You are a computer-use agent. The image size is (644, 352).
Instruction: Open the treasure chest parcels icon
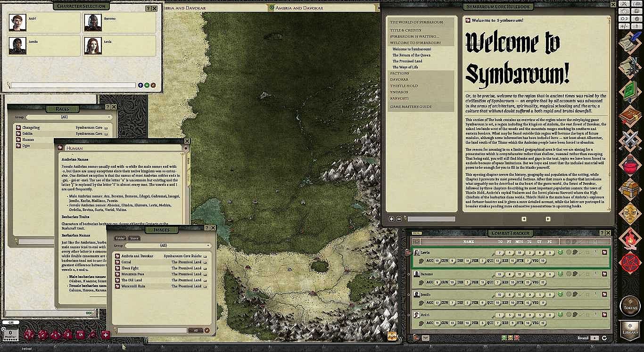click(x=631, y=189)
